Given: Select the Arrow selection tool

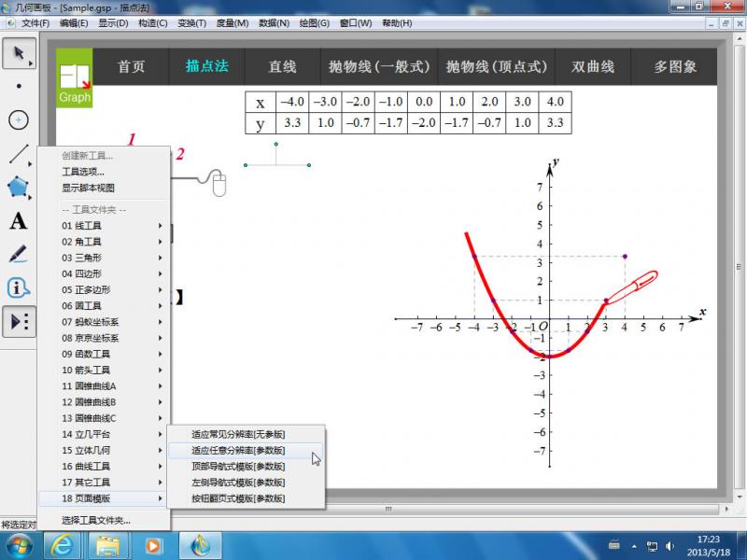Looking at the screenshot, I should [18, 53].
